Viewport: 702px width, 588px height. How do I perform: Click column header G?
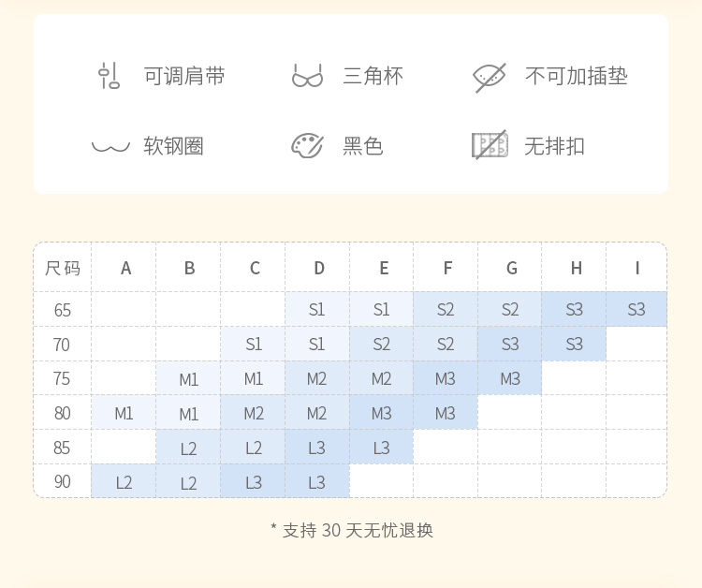pyautogui.click(x=512, y=268)
